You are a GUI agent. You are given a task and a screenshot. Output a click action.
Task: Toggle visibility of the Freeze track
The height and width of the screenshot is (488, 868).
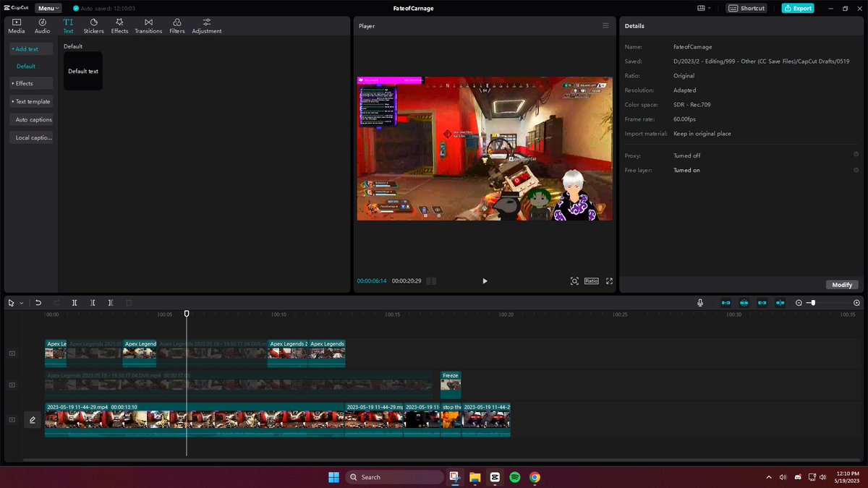(12, 385)
